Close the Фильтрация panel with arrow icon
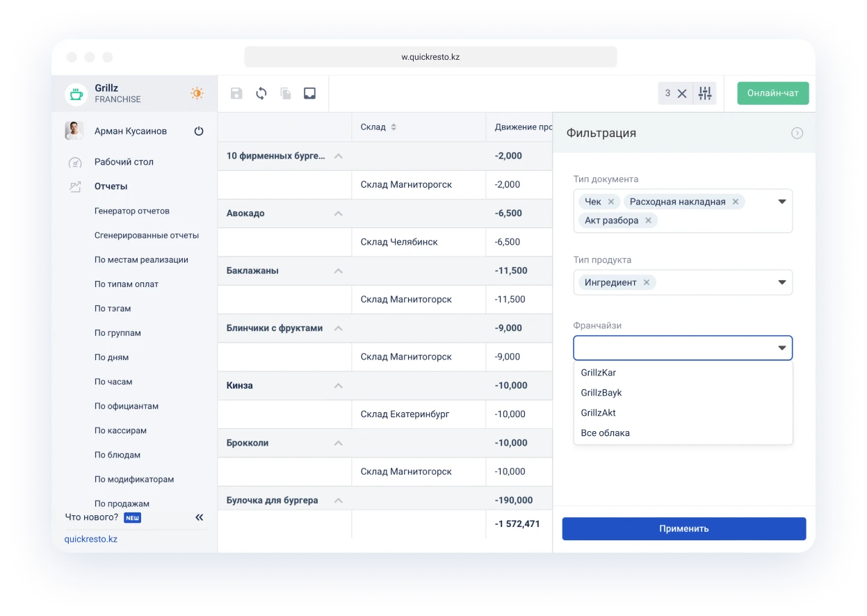The image size is (867, 616). (x=797, y=133)
